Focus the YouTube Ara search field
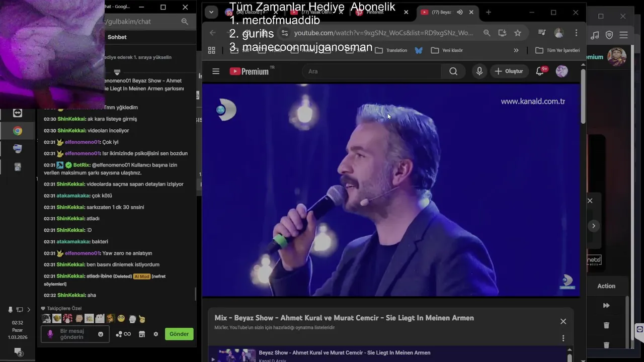644x362 pixels. 372,71
